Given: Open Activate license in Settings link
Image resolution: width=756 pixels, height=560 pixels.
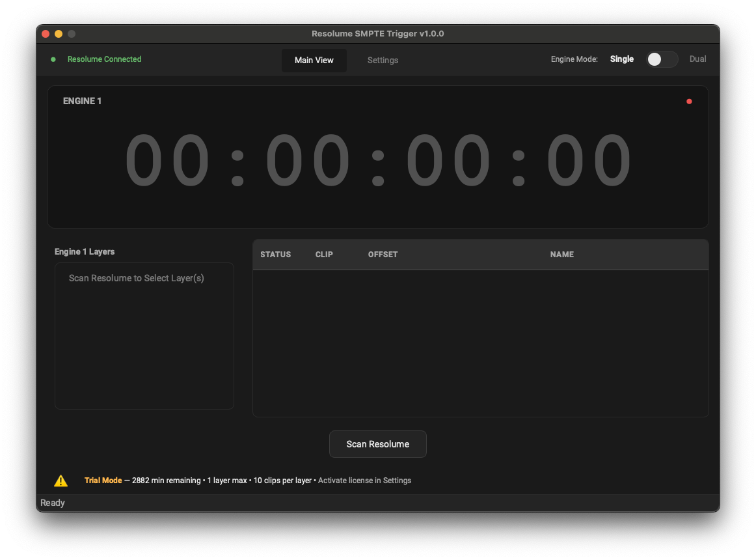Looking at the screenshot, I should (x=364, y=481).
